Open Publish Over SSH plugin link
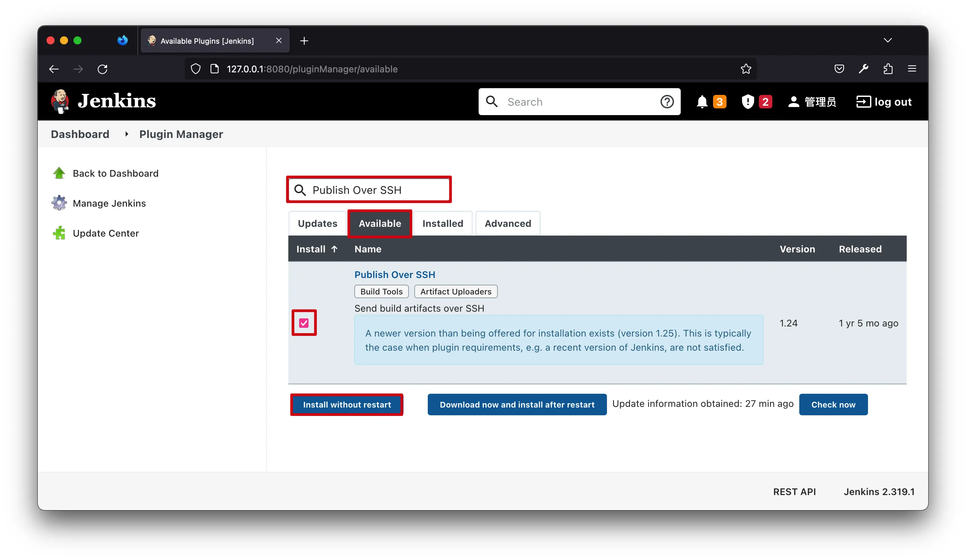This screenshot has width=966, height=560. click(x=394, y=275)
